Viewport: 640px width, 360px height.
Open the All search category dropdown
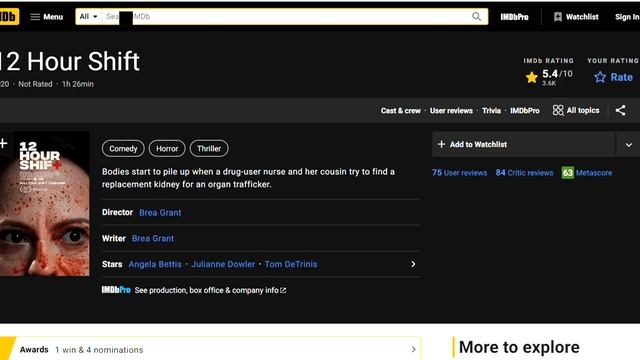tap(89, 17)
